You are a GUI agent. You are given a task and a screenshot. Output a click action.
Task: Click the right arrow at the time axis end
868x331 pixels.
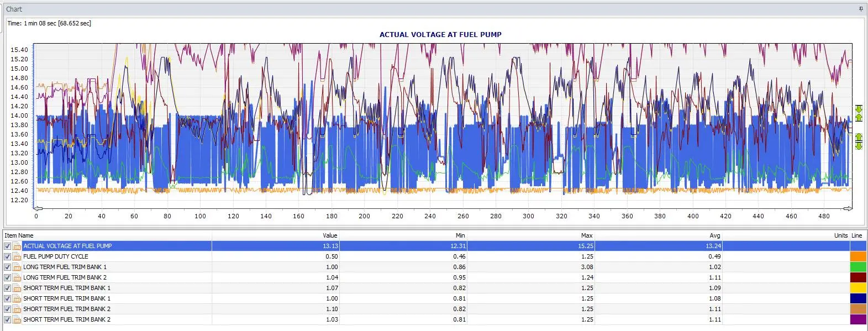point(849,209)
